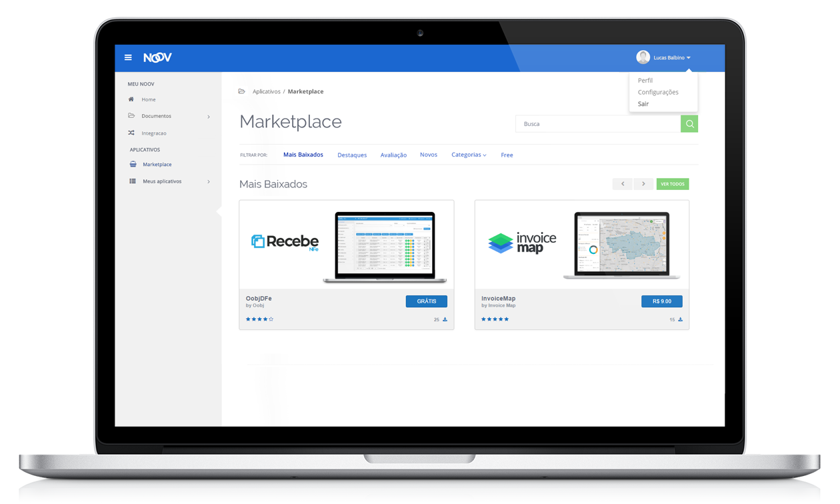Open the hamburger menu icon
Image resolution: width=840 pixels, height=504 pixels.
tap(128, 57)
